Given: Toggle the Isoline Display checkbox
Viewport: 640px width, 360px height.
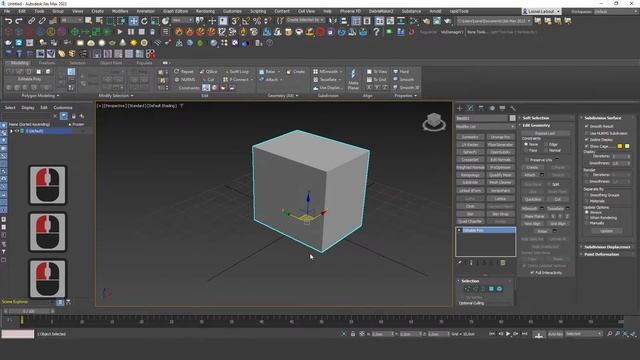Looking at the screenshot, I should click(x=587, y=140).
